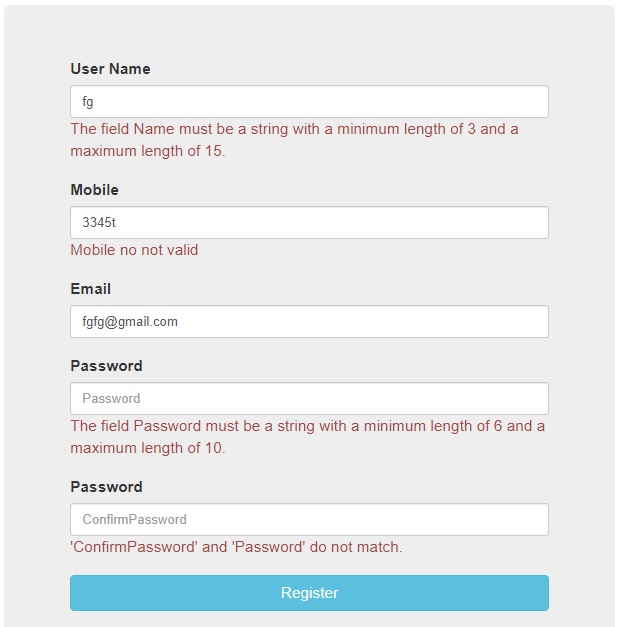Image resolution: width=619 pixels, height=627 pixels.
Task: Focus the ConfirmPassword input box
Action: (309, 520)
